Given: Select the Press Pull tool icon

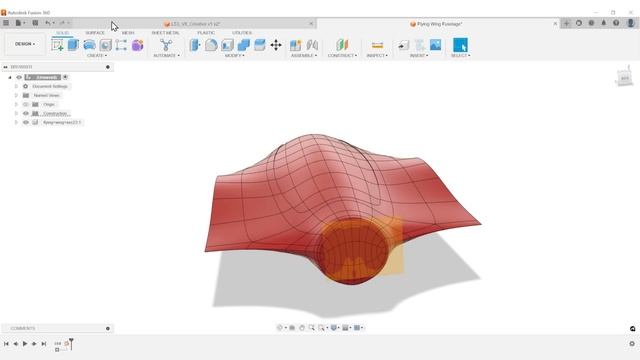Looking at the screenshot, I should coord(195,45).
